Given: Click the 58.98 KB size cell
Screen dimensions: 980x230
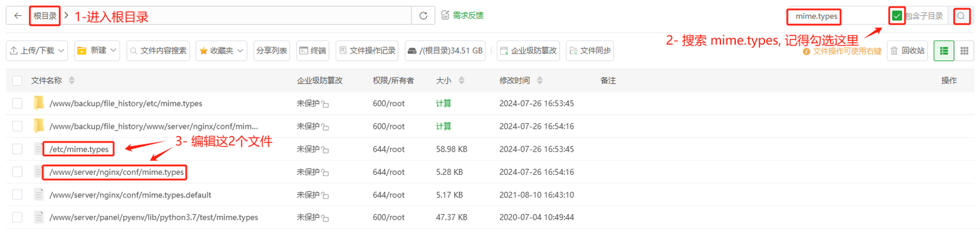Looking at the screenshot, I should (451, 149).
